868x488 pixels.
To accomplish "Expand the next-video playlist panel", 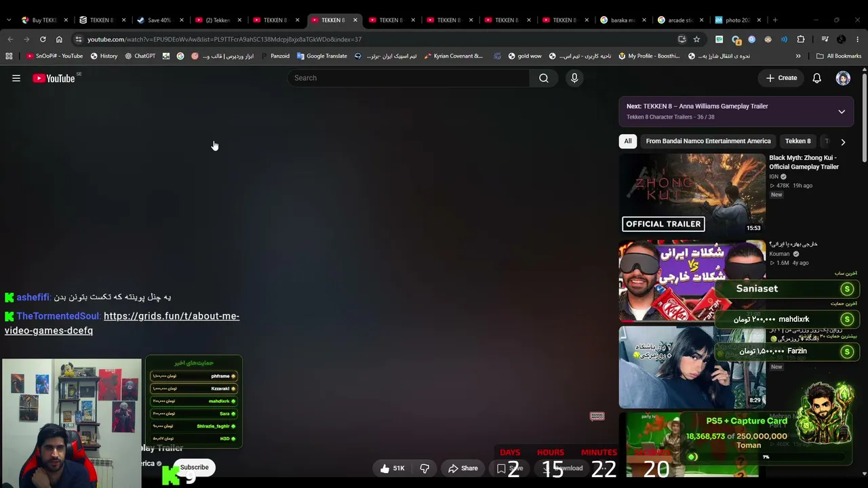I will (842, 112).
